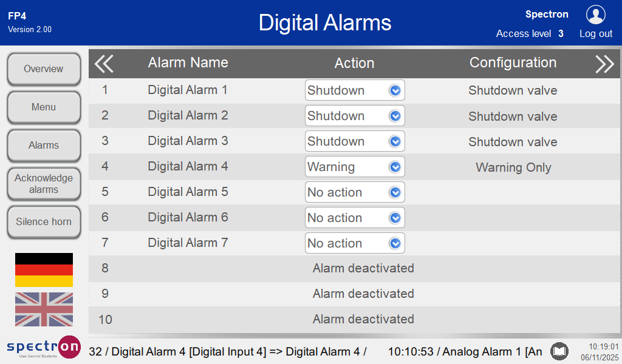Open Digital Alarm 1 action dropdown
Image resolution: width=622 pixels, height=364 pixels.
(x=355, y=90)
